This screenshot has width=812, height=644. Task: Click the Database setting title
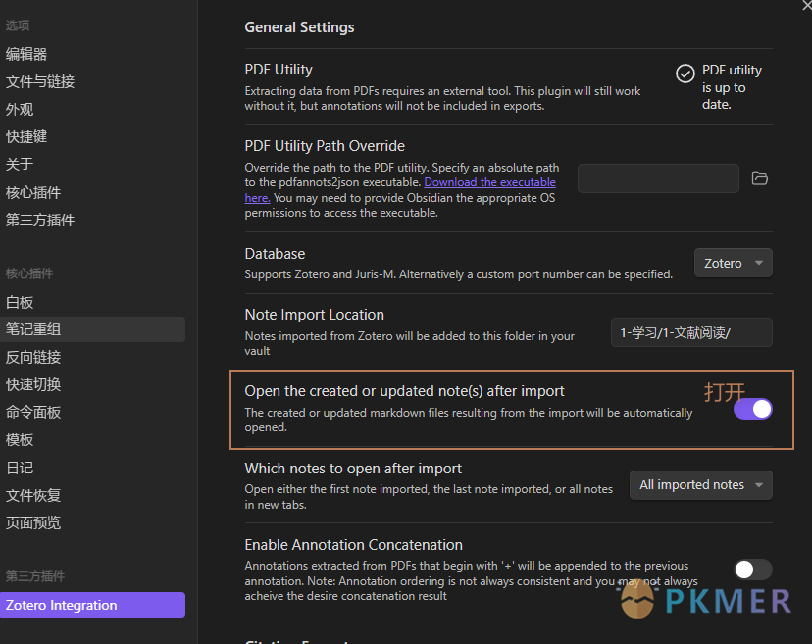pyautogui.click(x=275, y=254)
